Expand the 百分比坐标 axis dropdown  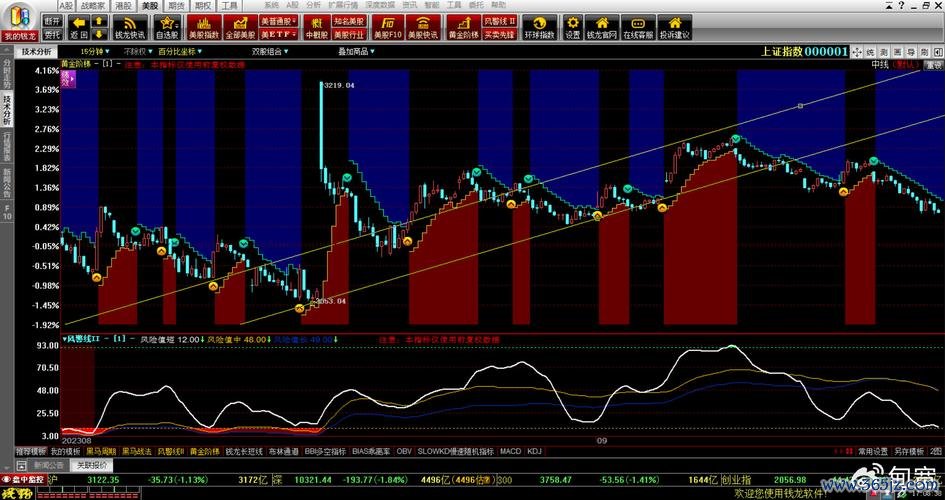(x=180, y=52)
